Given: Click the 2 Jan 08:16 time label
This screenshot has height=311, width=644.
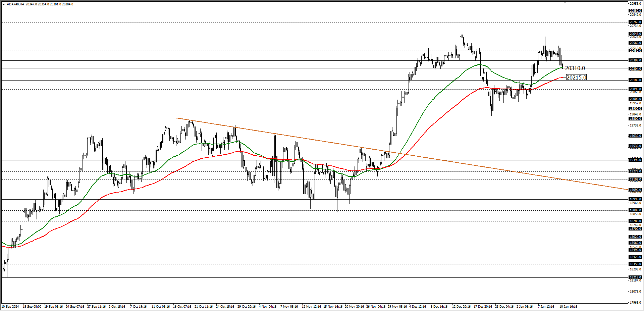Looking at the screenshot, I should [x=525, y=307].
